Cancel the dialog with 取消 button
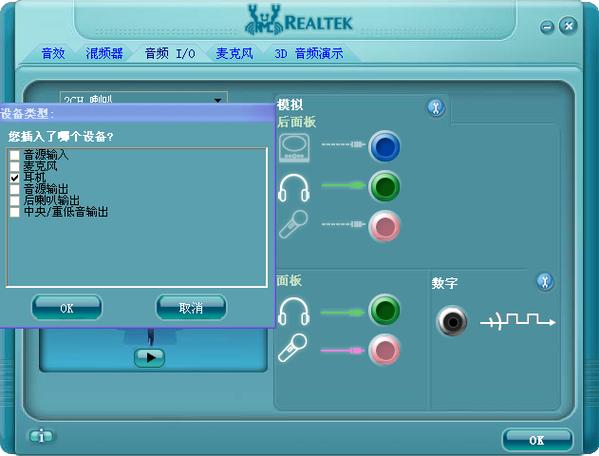 click(x=191, y=307)
